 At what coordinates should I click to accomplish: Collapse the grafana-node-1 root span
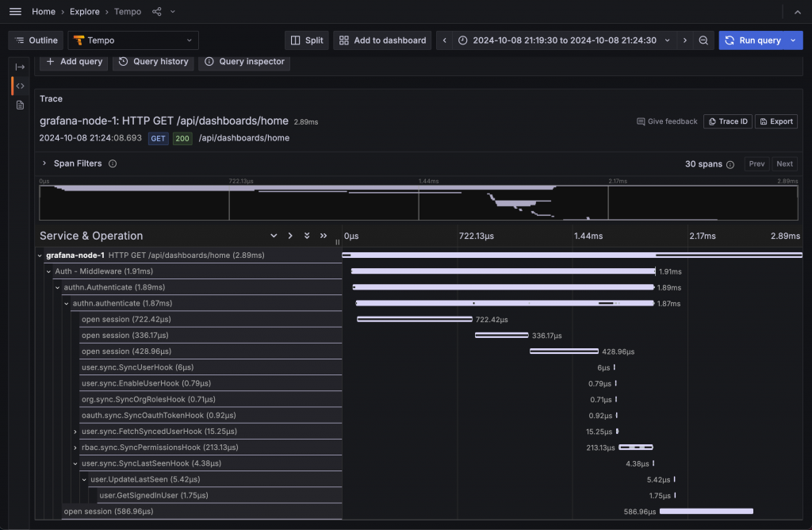[40, 255]
